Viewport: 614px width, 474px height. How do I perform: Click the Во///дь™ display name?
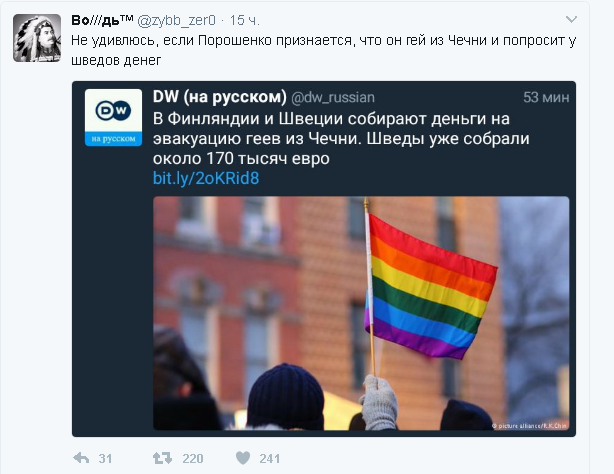tap(102, 20)
